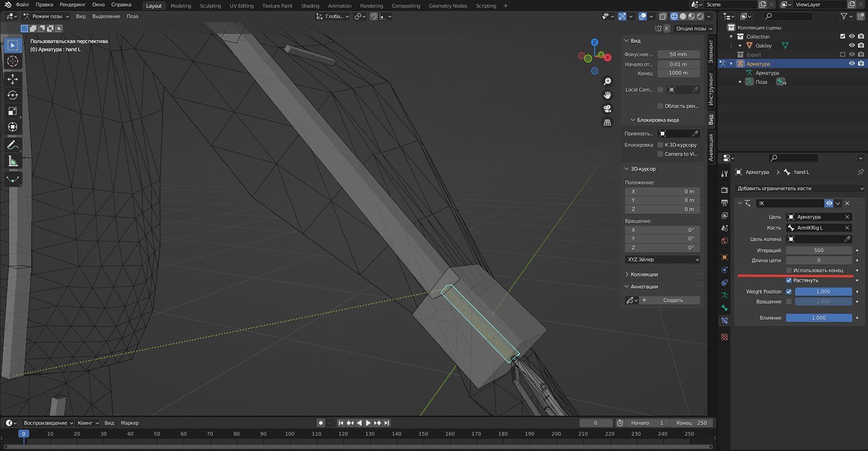Open 'Режим позы' mode dropdown

[46, 16]
